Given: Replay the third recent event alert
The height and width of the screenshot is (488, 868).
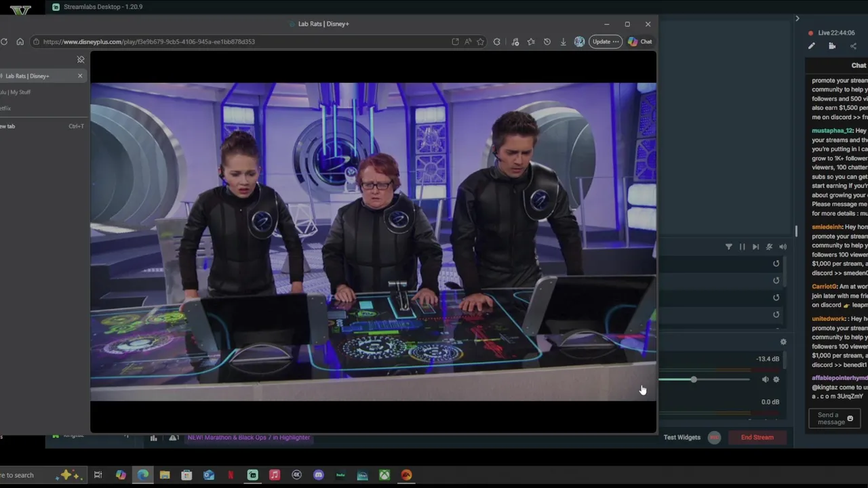Looking at the screenshot, I should (x=776, y=298).
